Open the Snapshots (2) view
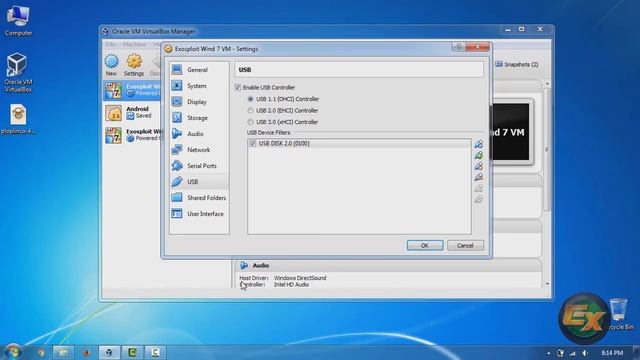The height and width of the screenshot is (360, 640). point(517,64)
